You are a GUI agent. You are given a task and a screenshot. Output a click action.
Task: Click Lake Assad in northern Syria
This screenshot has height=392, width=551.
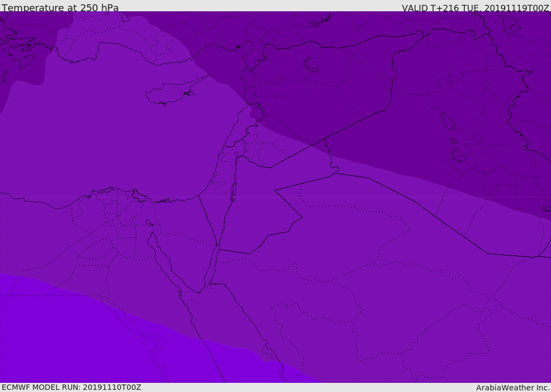[311, 65]
